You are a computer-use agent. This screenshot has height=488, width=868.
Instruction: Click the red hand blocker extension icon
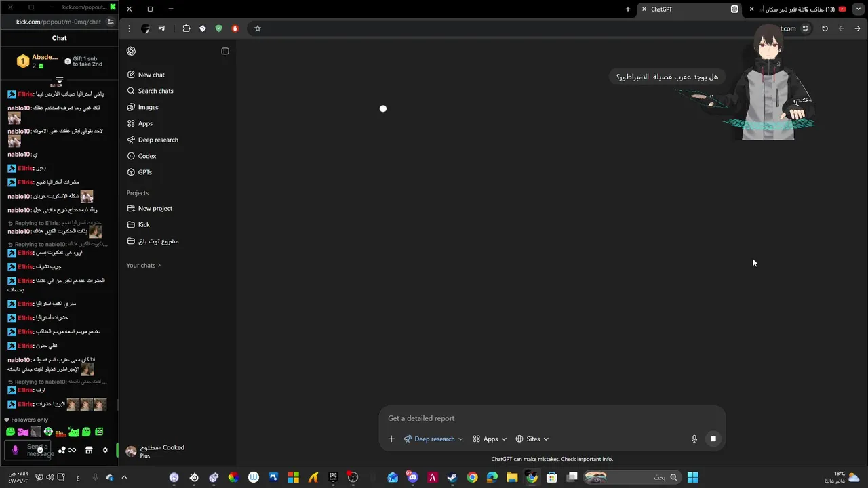(x=235, y=28)
